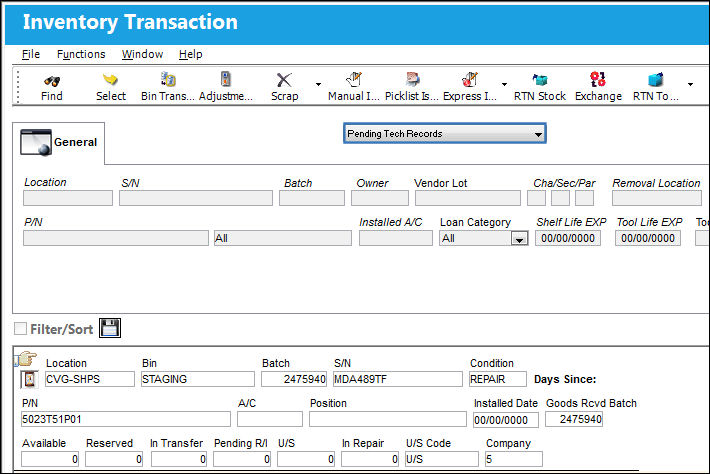This screenshot has height=474, width=710.
Task: Click the In Transfer quantity field
Action: [x=179, y=459]
